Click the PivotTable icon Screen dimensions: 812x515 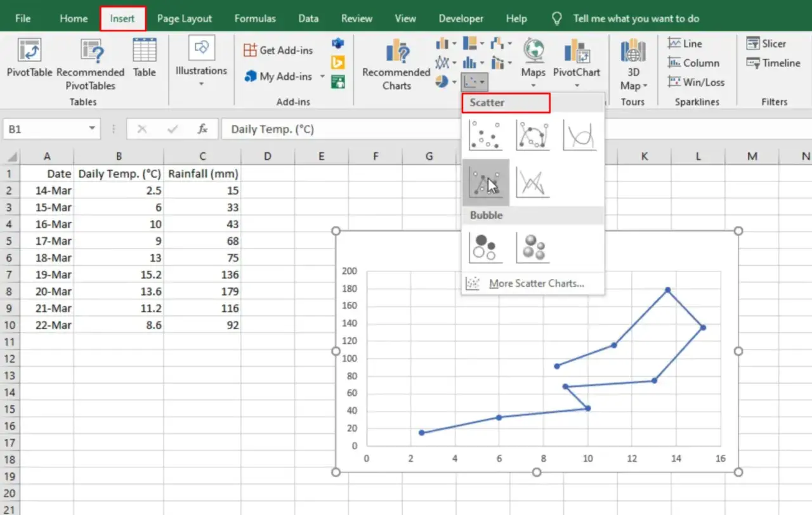point(29,50)
